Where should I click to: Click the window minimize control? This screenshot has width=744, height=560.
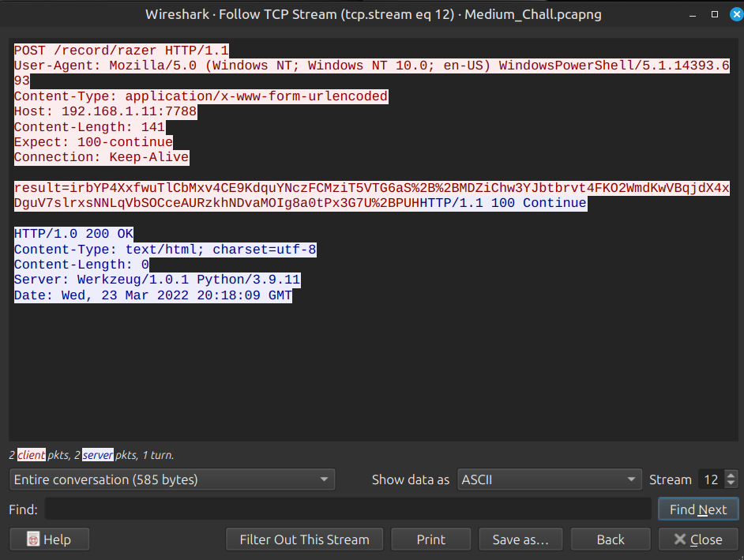[693, 13]
